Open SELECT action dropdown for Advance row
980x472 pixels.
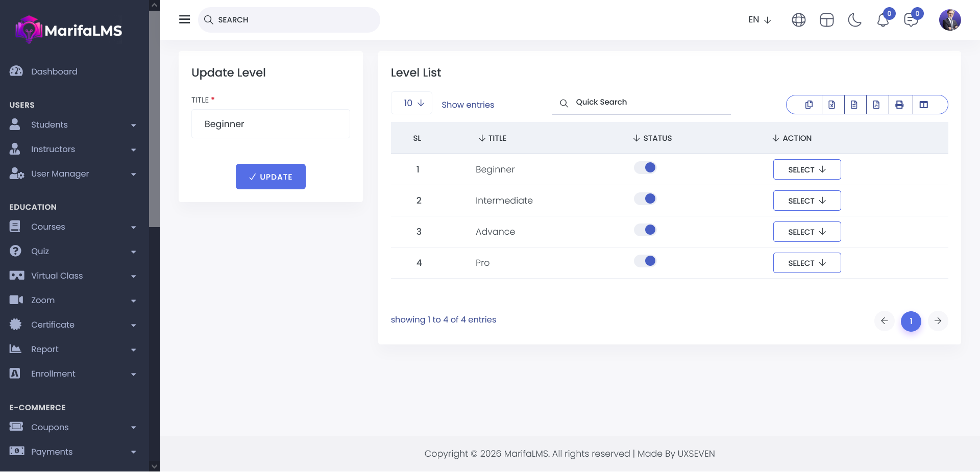(x=806, y=232)
